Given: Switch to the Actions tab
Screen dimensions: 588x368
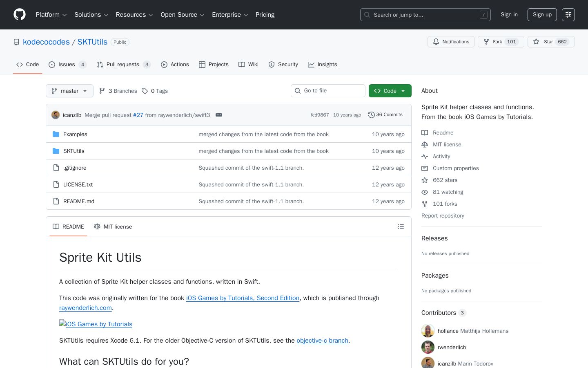Looking at the screenshot, I should [175, 65].
